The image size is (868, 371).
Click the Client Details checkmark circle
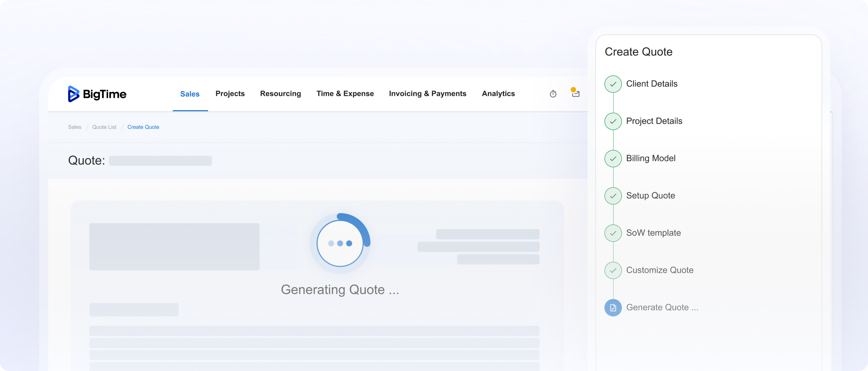click(613, 84)
